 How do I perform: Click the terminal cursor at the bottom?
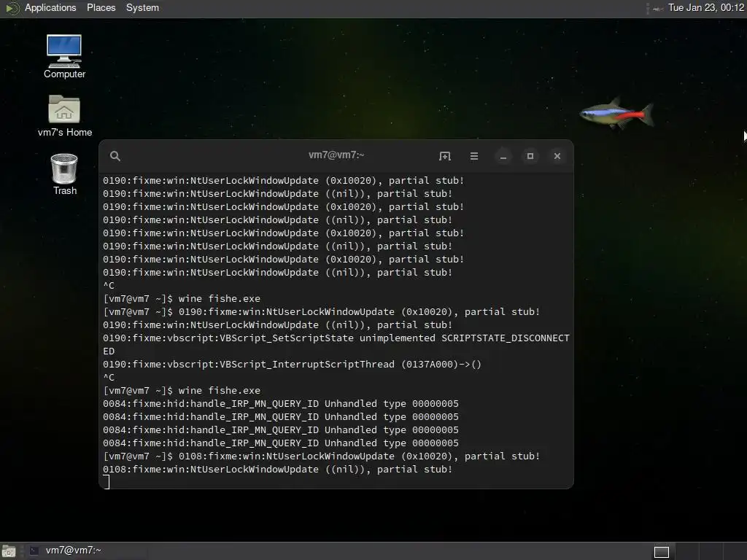[x=107, y=482]
